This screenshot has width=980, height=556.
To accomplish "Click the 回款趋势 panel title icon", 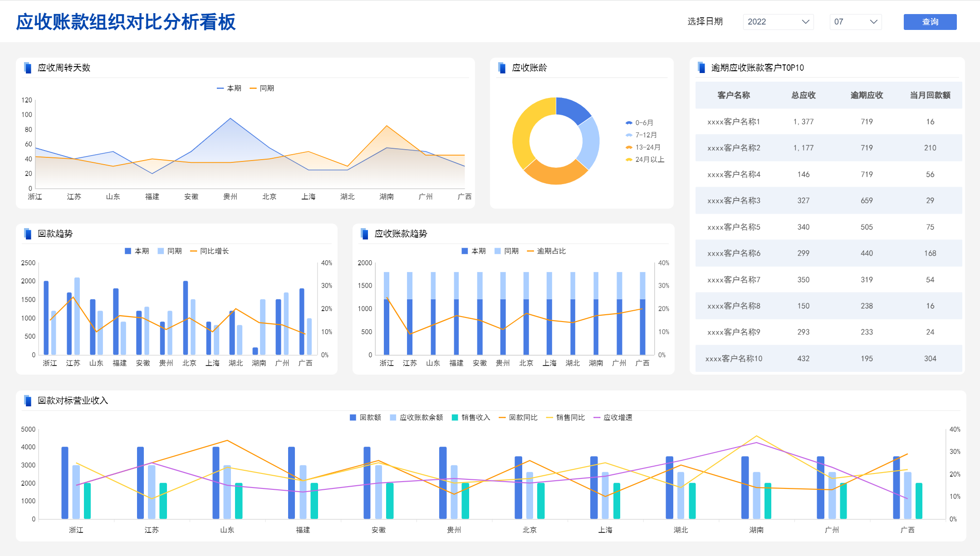I will 28,234.
